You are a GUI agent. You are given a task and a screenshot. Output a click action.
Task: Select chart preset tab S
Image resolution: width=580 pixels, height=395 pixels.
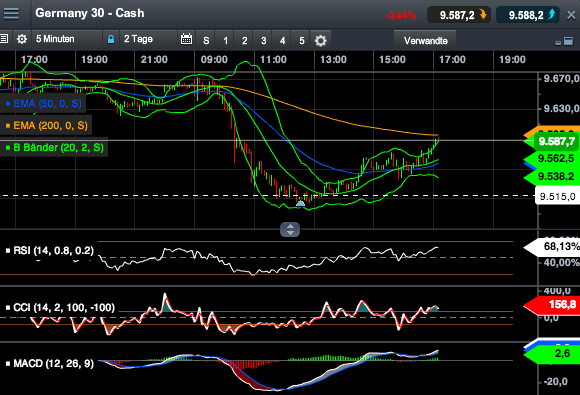(206, 41)
